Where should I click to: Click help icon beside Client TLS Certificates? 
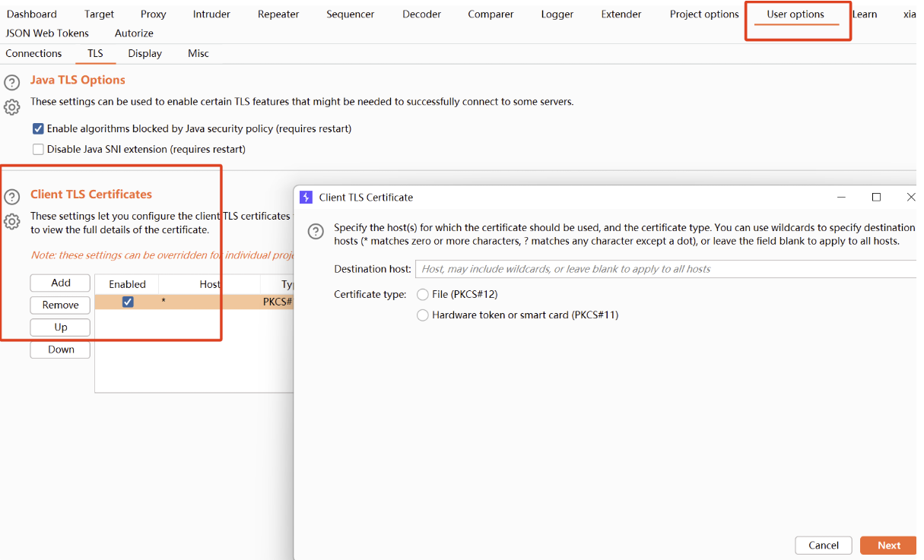(x=11, y=197)
